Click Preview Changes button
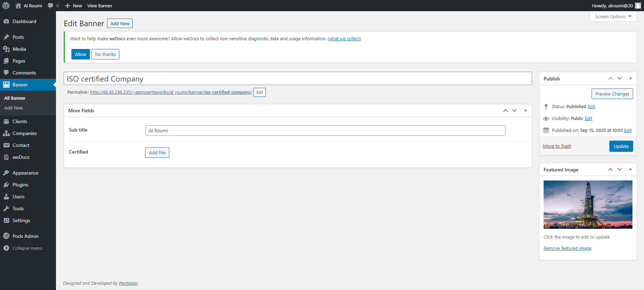 coord(612,94)
